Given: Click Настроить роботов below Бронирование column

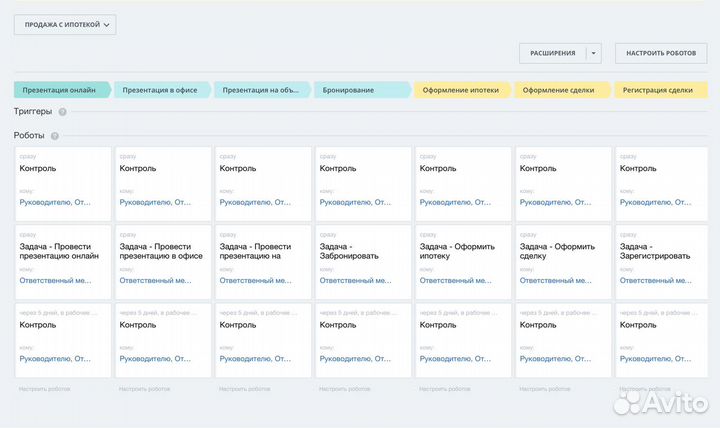Looking at the screenshot, I should click(345, 389).
